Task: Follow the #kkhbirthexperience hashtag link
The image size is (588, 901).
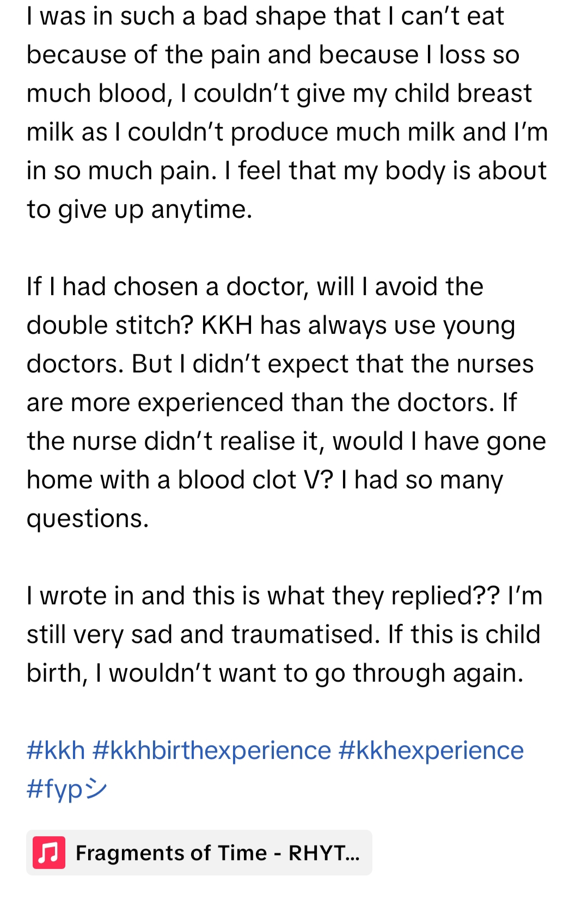Action: [x=211, y=751]
